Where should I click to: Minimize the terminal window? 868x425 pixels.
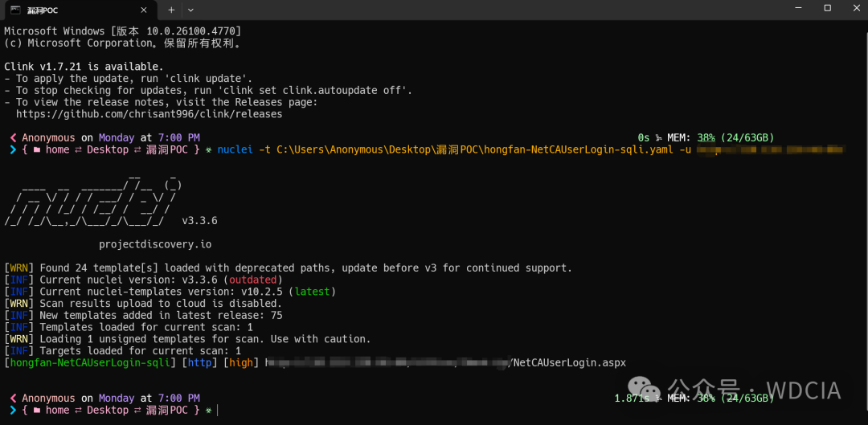tap(792, 8)
